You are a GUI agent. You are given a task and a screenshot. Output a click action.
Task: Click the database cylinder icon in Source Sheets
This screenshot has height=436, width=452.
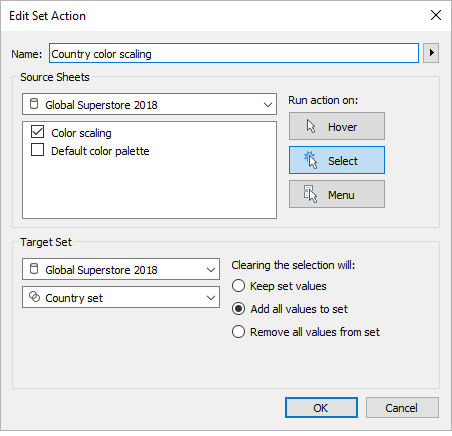[x=34, y=104]
